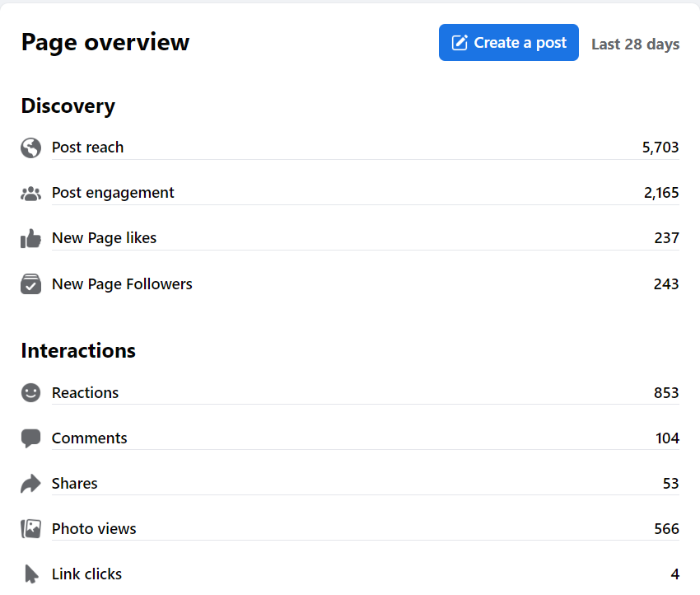Image resolution: width=700 pixels, height=595 pixels.
Task: Click the arrow icon beside Shares
Action: [x=30, y=484]
